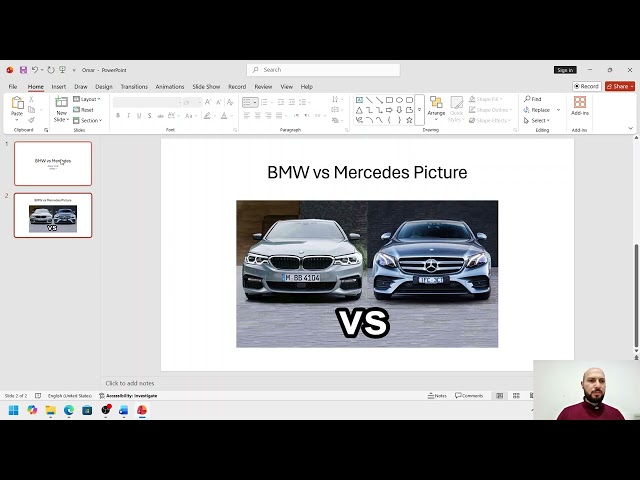
Task: Switch to the Insert tab
Action: point(59,87)
